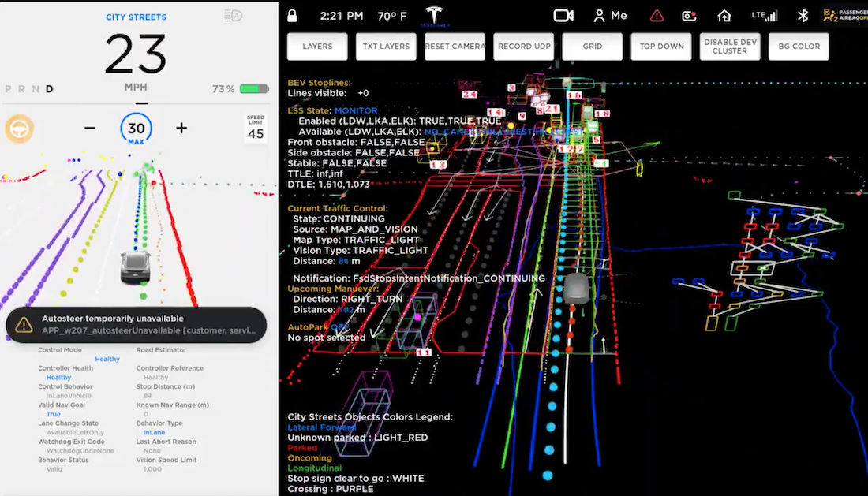
Task: Switch driving mode to CITY STREETS
Action: click(x=136, y=17)
